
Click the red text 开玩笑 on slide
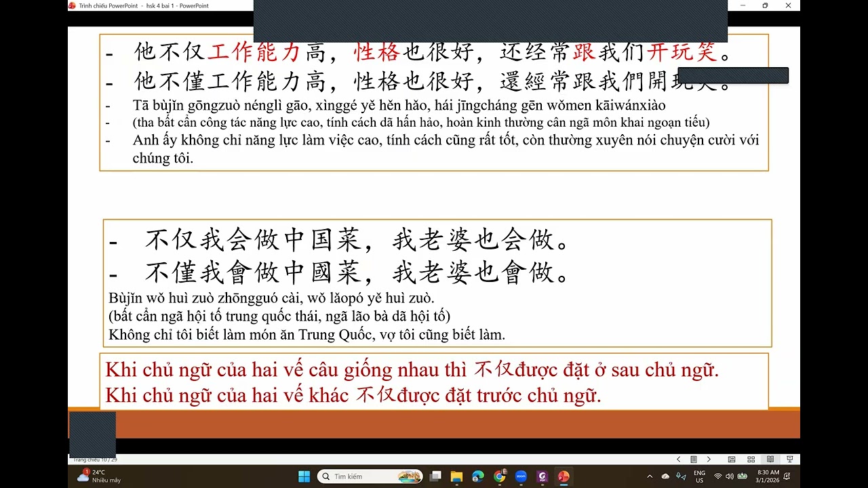682,51
